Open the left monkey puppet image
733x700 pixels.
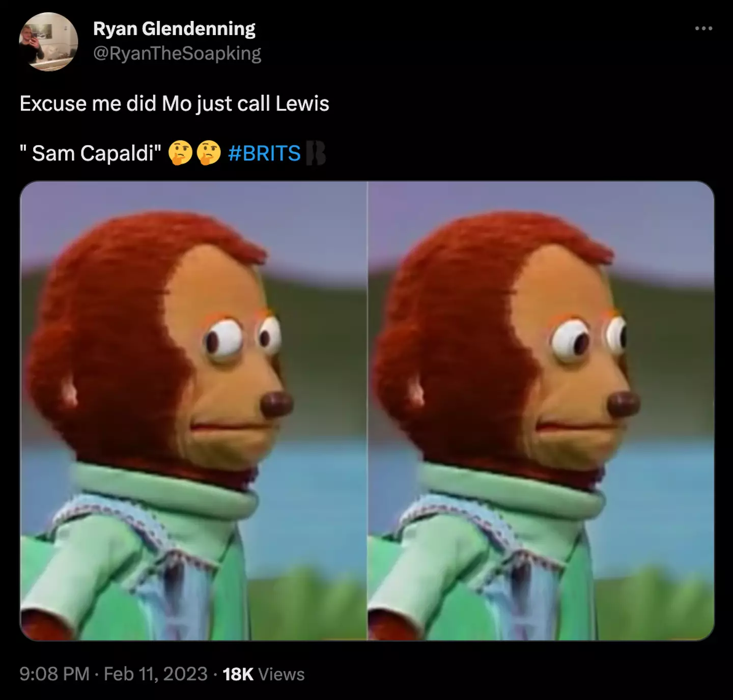click(x=193, y=410)
